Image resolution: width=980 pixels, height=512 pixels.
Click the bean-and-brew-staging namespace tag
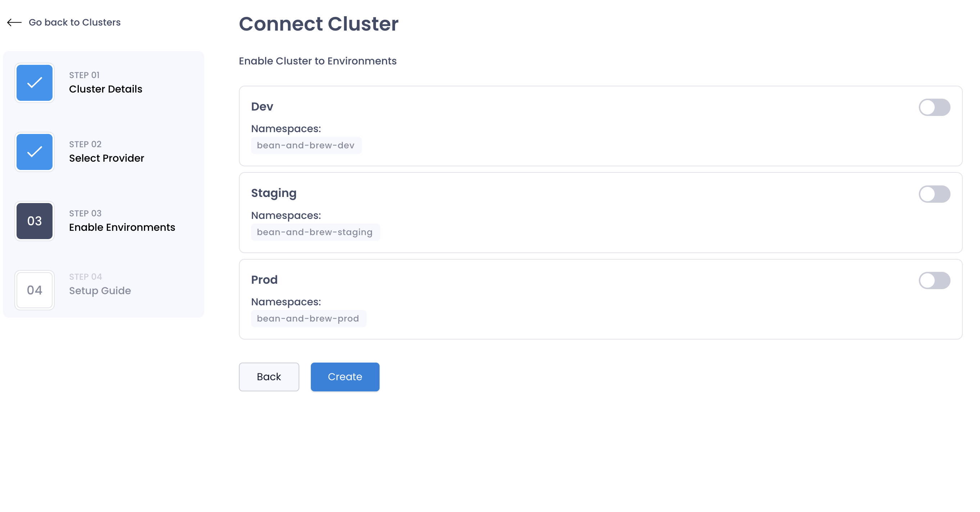[x=316, y=232]
